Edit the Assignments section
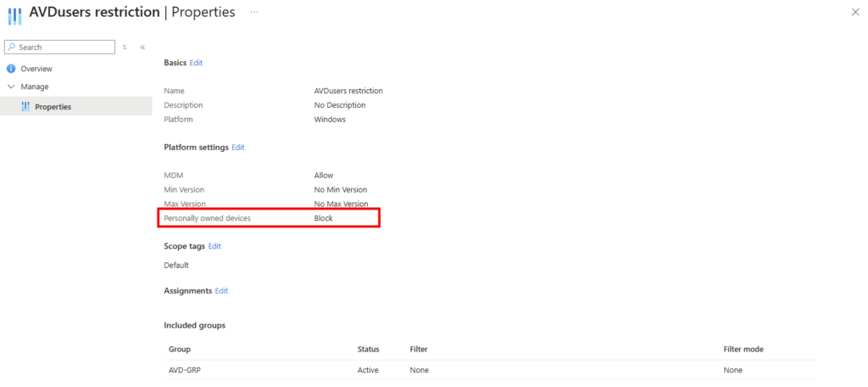Image resolution: width=868 pixels, height=387 pixels. tap(221, 291)
